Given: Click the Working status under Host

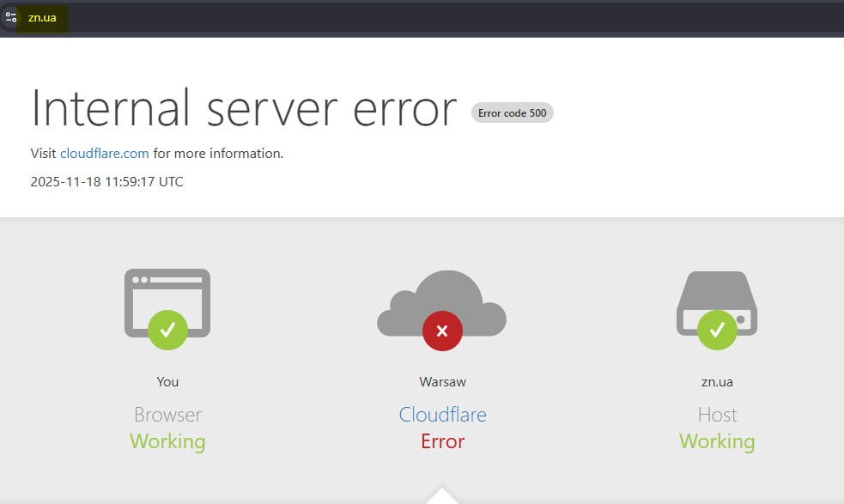Looking at the screenshot, I should point(717,441).
